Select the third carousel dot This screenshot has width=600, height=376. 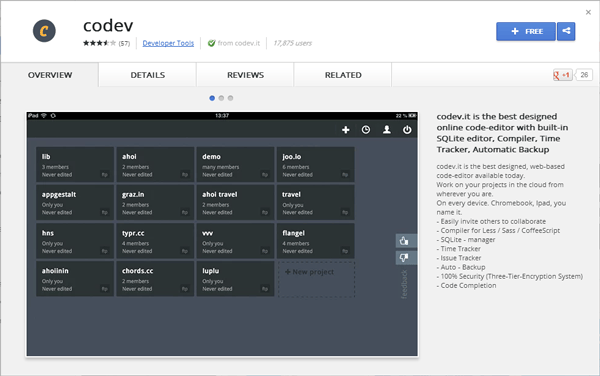pyautogui.click(x=230, y=98)
